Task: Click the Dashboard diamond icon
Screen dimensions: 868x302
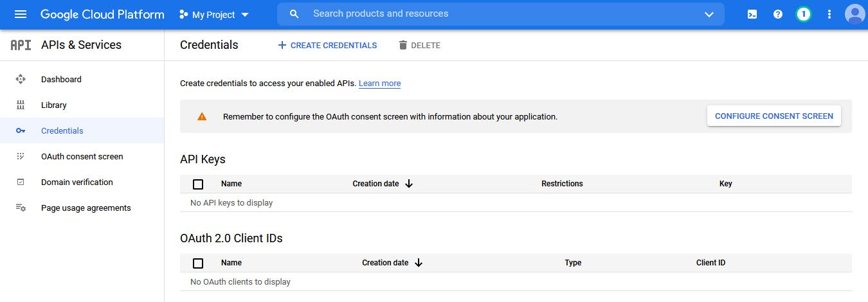Action: point(21,79)
